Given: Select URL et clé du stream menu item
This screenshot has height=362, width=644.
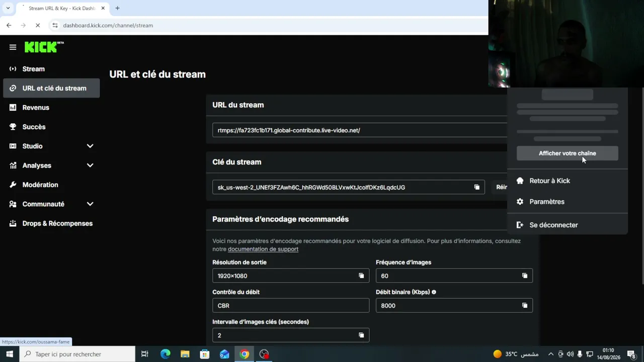Looking at the screenshot, I should (x=51, y=88).
